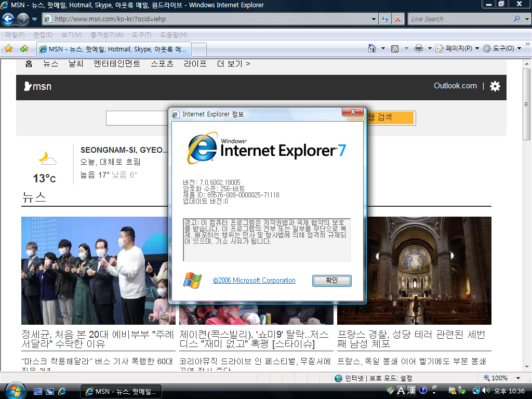Viewport: 532px width, 399px height.
Task: Open headline about 제이켠 쇼미9 탈락
Action: tap(254, 339)
